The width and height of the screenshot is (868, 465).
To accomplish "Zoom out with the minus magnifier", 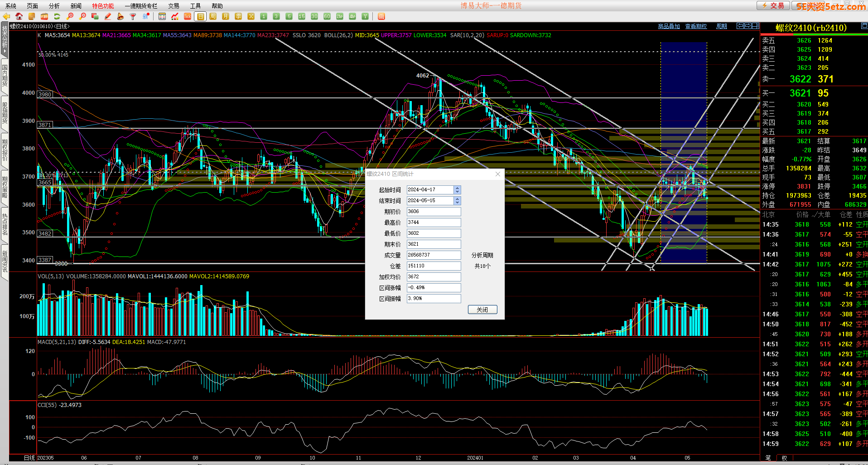I will coord(82,16).
